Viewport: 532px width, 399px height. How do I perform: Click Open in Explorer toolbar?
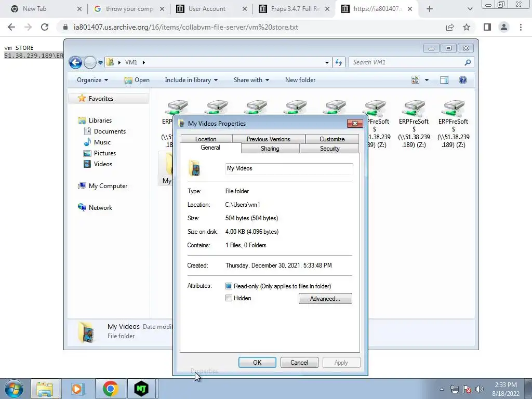pos(137,80)
